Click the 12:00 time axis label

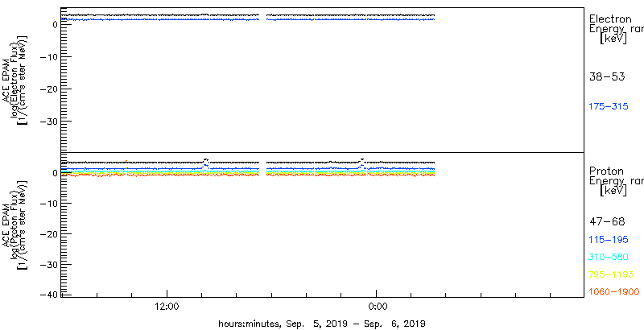pyautogui.click(x=167, y=306)
